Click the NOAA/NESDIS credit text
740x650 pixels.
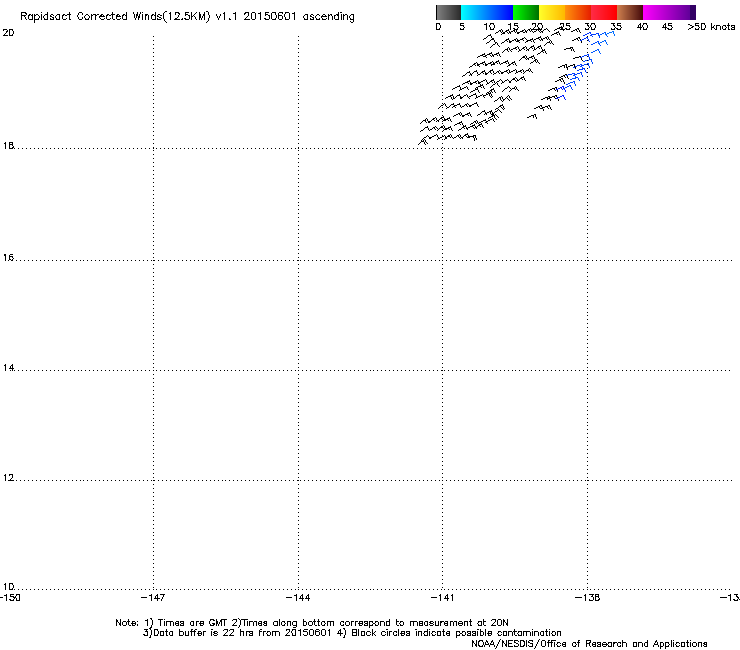coord(589,644)
